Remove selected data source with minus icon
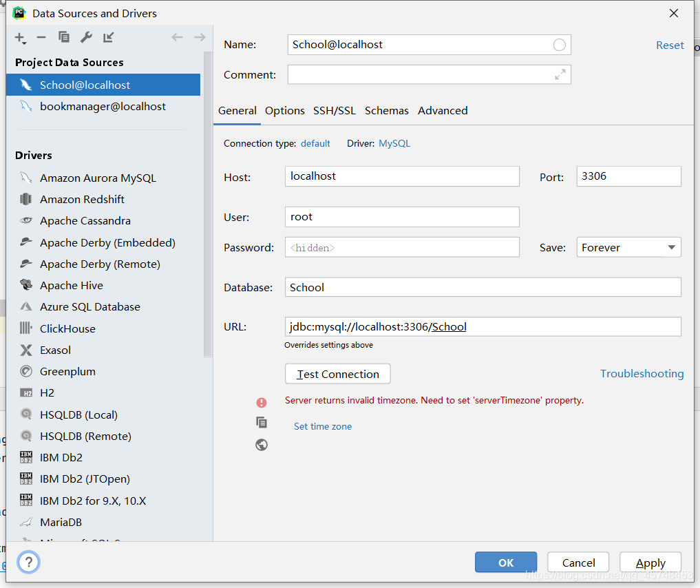The height and width of the screenshot is (588, 700). click(x=41, y=38)
